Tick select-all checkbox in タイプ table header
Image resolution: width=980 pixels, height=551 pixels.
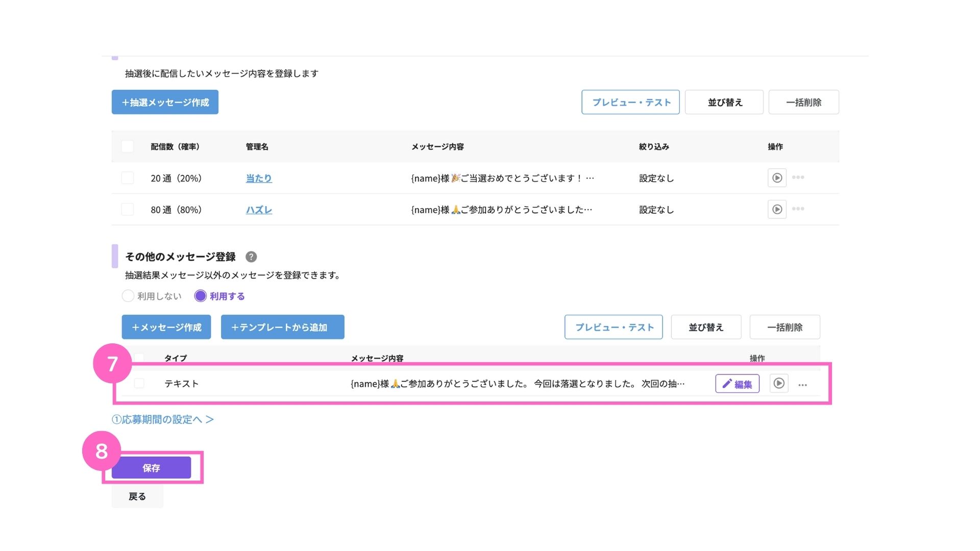click(x=139, y=358)
